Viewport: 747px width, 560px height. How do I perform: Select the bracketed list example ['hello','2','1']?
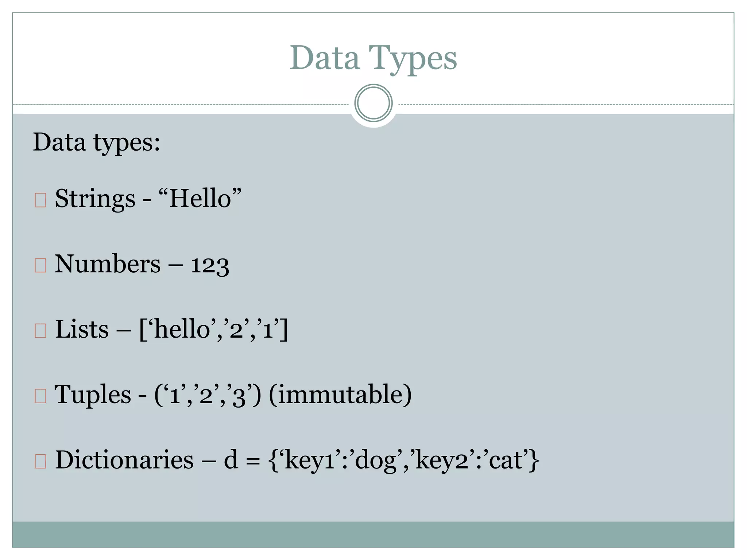214,330
